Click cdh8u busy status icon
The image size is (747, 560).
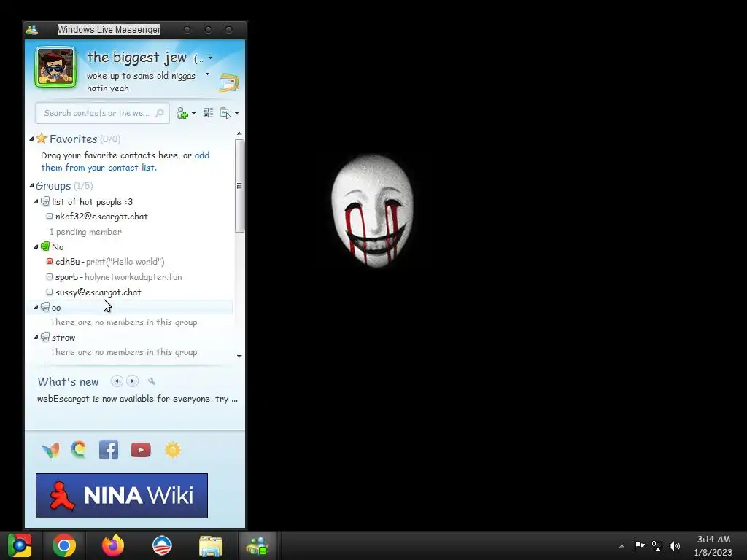coord(50,262)
